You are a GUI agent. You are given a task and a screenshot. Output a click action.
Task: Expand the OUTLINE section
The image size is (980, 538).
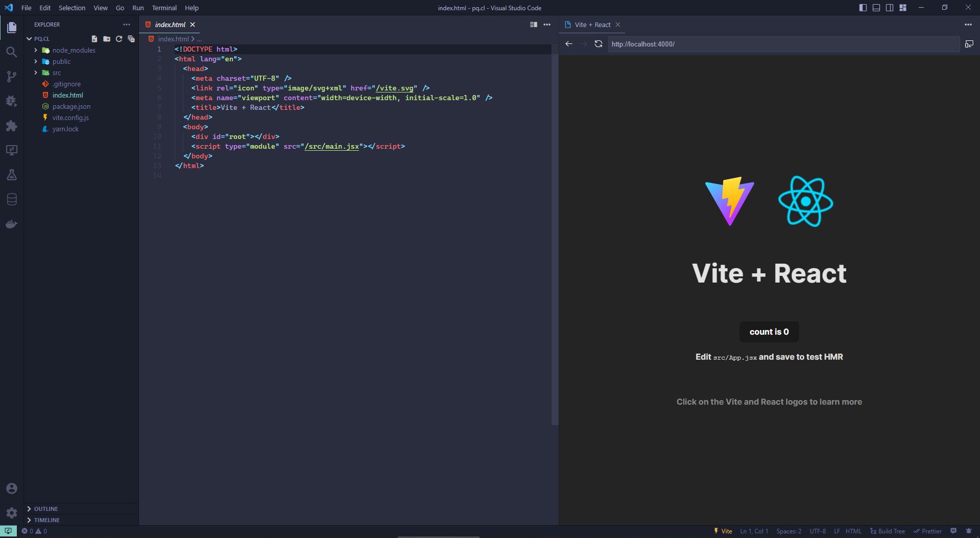click(46, 509)
